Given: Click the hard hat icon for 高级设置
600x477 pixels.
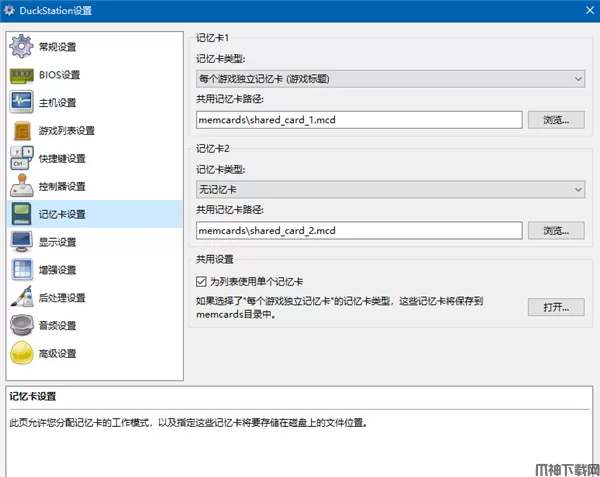Looking at the screenshot, I should tap(21, 353).
